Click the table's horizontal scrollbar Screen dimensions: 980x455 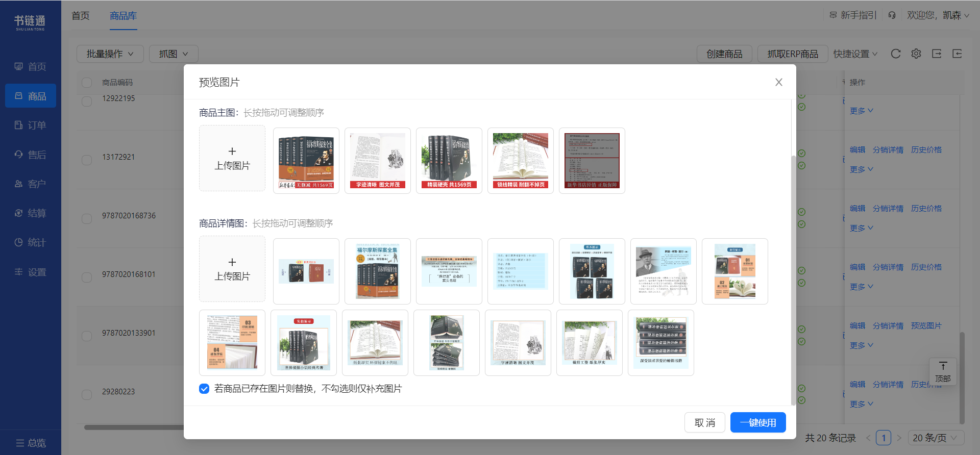coord(134,427)
